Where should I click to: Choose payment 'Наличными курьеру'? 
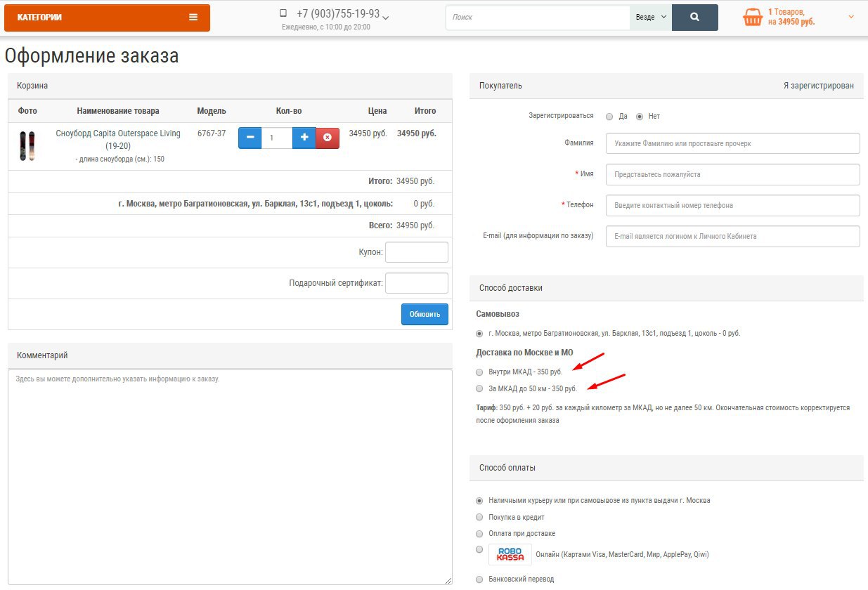point(479,501)
